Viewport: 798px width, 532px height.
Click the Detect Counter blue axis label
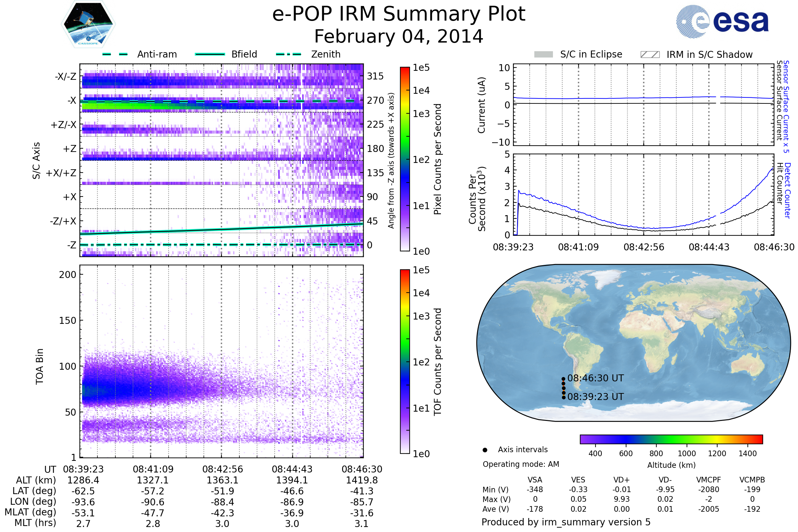787,190
